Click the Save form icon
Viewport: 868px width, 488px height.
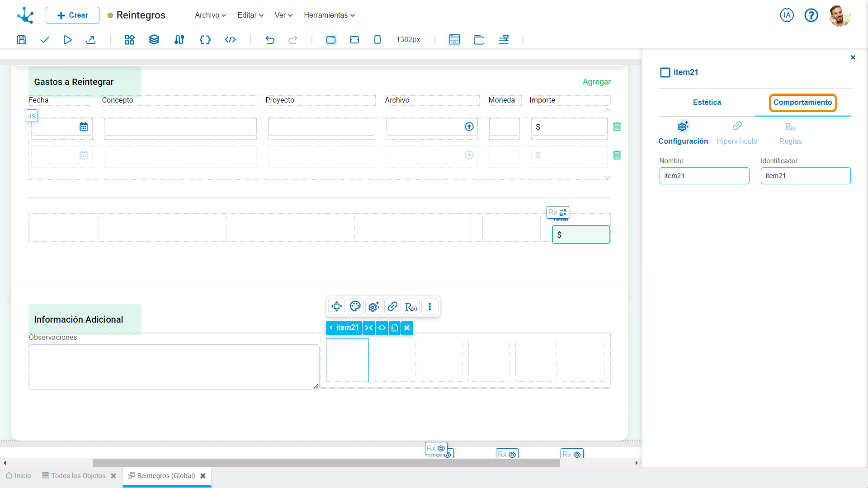click(21, 40)
